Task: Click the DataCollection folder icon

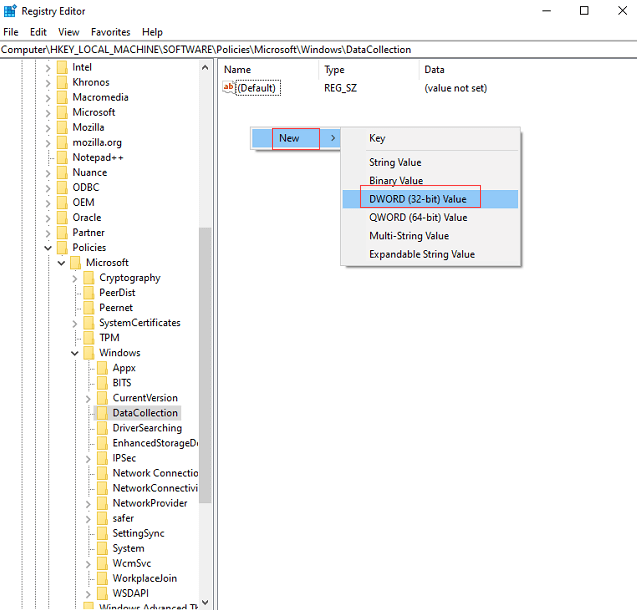Action: 102,413
